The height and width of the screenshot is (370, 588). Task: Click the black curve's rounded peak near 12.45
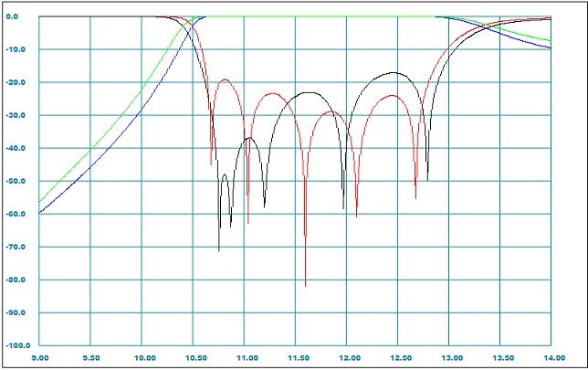[394, 72]
